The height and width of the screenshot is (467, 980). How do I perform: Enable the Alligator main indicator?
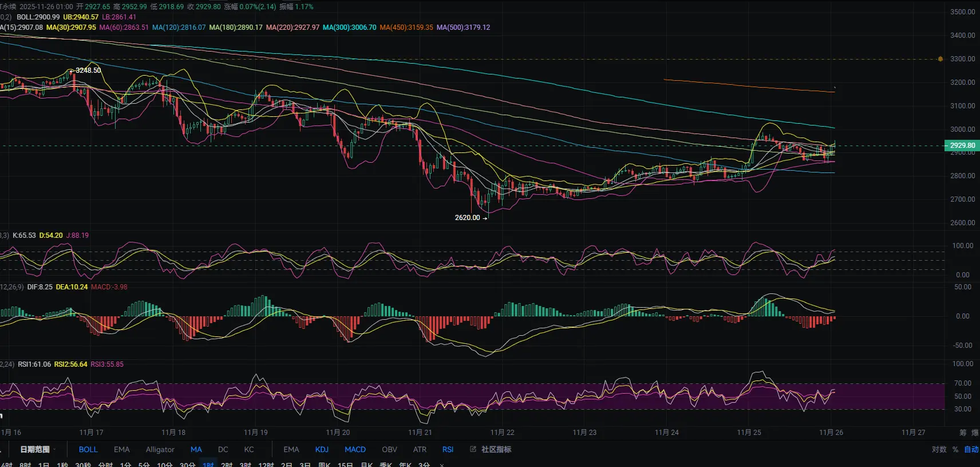click(160, 449)
